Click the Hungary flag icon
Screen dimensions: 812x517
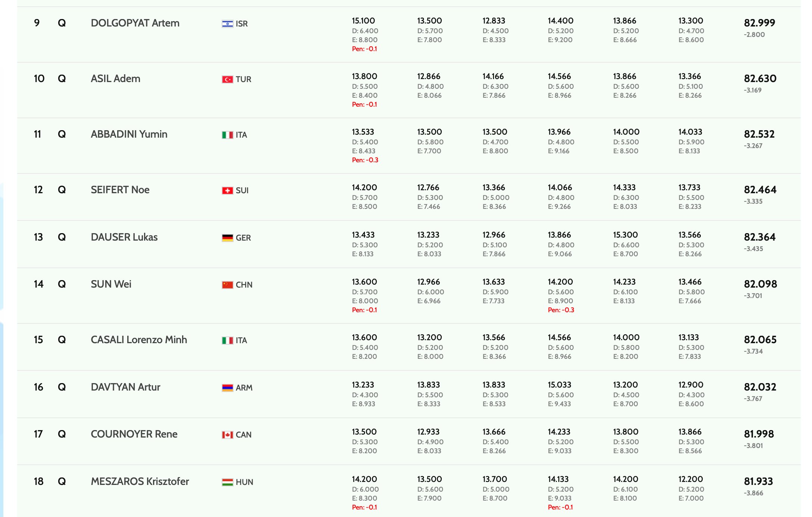(227, 482)
